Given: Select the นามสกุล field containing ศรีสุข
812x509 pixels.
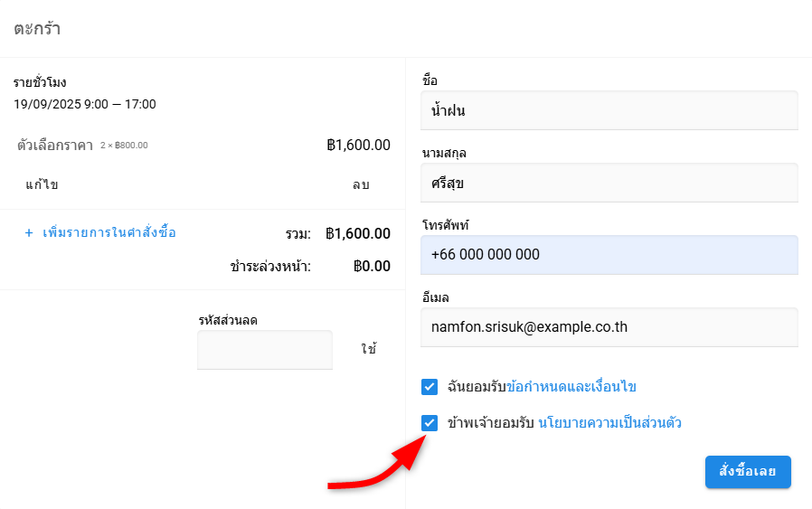Looking at the screenshot, I should click(609, 183).
